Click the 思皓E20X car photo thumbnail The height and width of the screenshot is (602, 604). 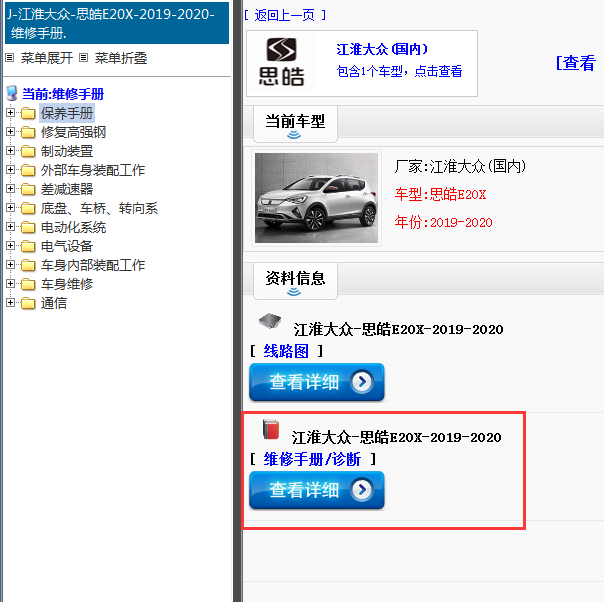(x=316, y=198)
